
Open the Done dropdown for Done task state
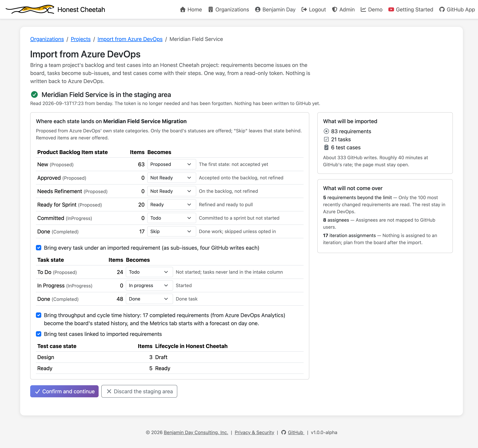149,299
